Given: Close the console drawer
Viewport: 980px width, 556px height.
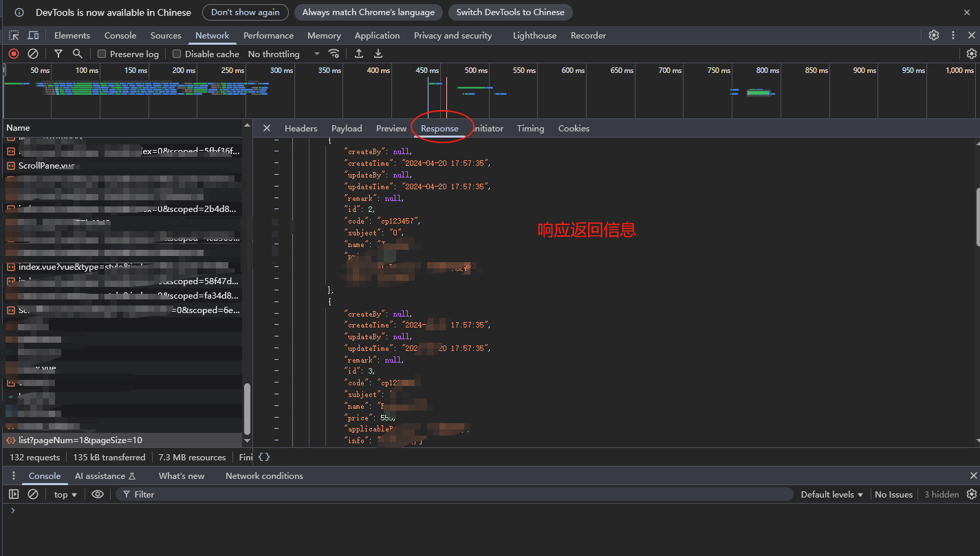Looking at the screenshot, I should 973,475.
